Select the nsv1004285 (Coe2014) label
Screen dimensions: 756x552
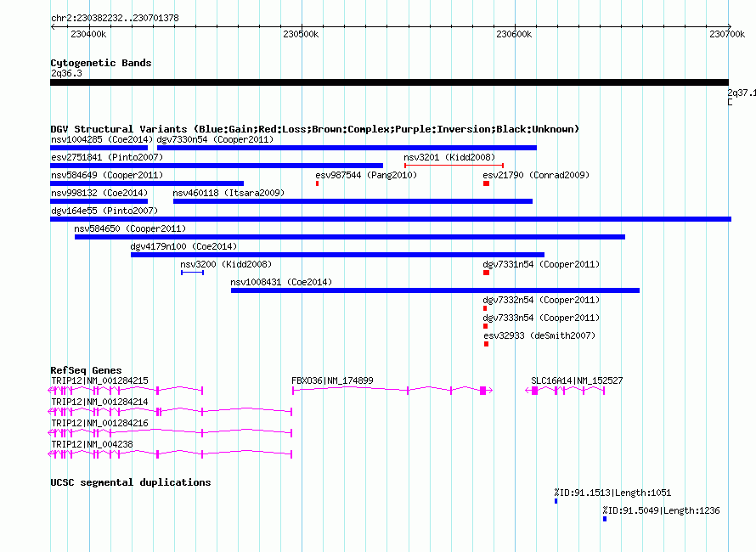click(x=102, y=139)
